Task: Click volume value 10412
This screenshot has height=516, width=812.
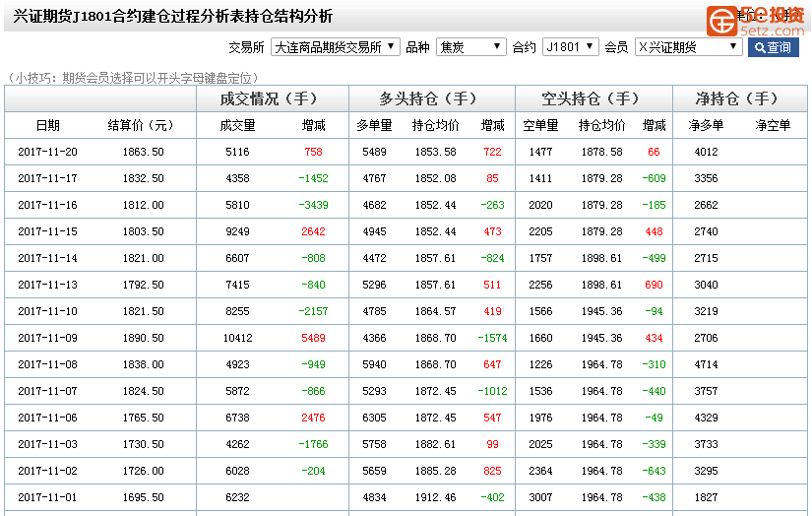Action: click(x=238, y=338)
